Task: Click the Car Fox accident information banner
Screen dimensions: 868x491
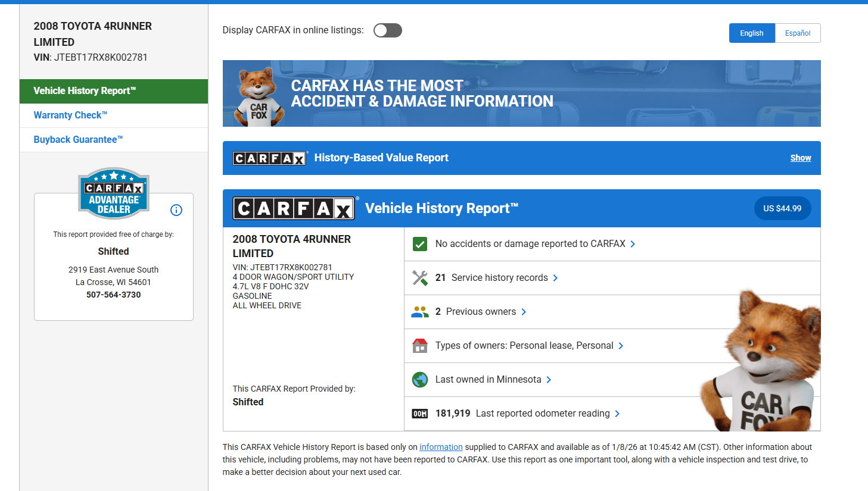Action: tap(521, 93)
